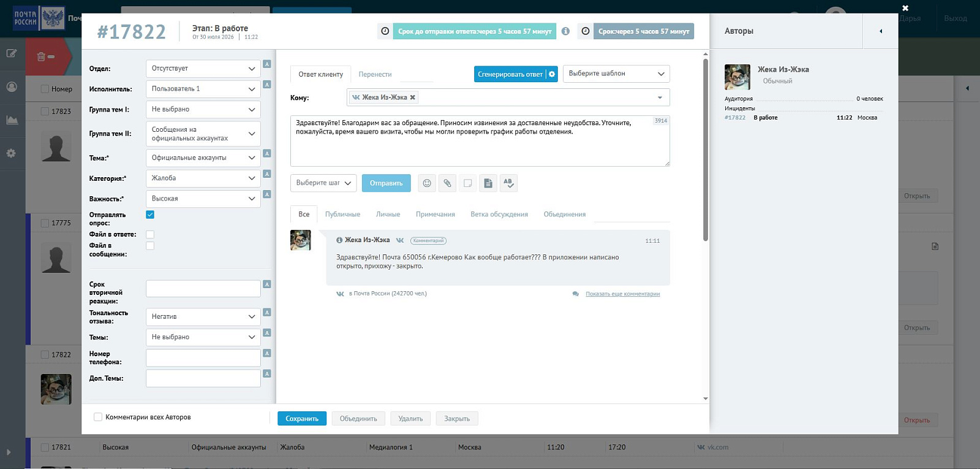Click the Отправить button
This screenshot has height=469, width=980.
(x=386, y=183)
